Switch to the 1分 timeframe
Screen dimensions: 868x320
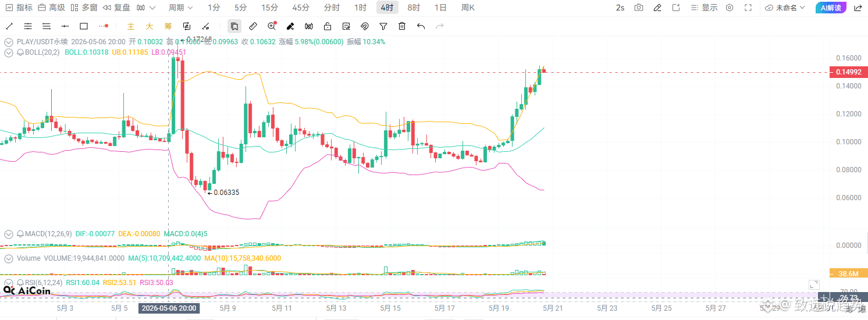click(214, 8)
